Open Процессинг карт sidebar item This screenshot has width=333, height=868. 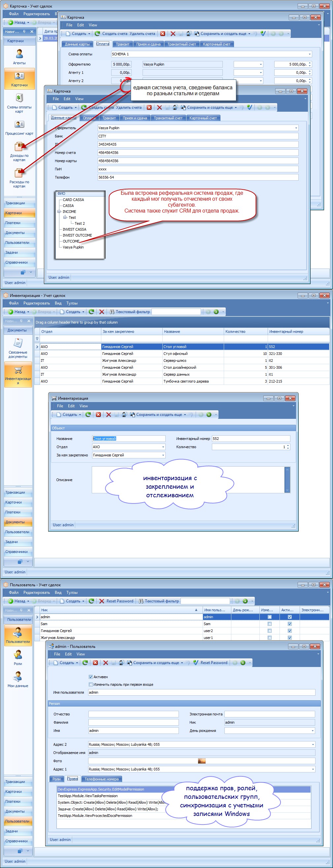click(x=19, y=128)
